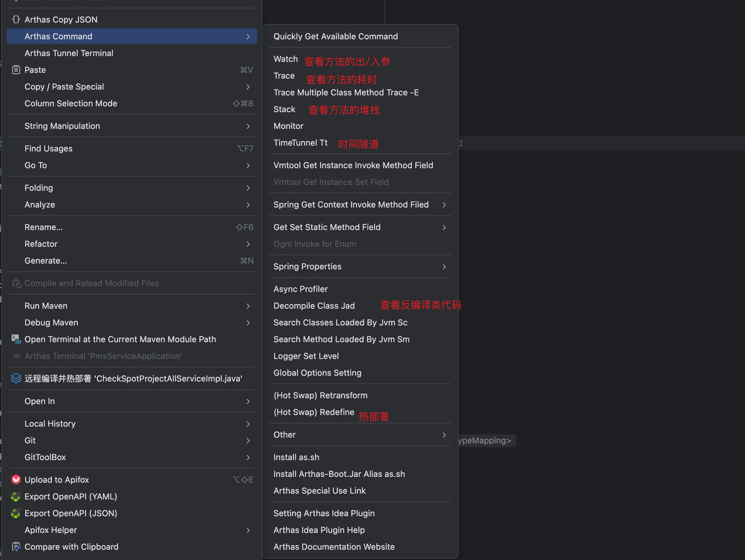This screenshot has height=560, width=745.
Task: Open Arthas Documentation Website link
Action: point(333,546)
